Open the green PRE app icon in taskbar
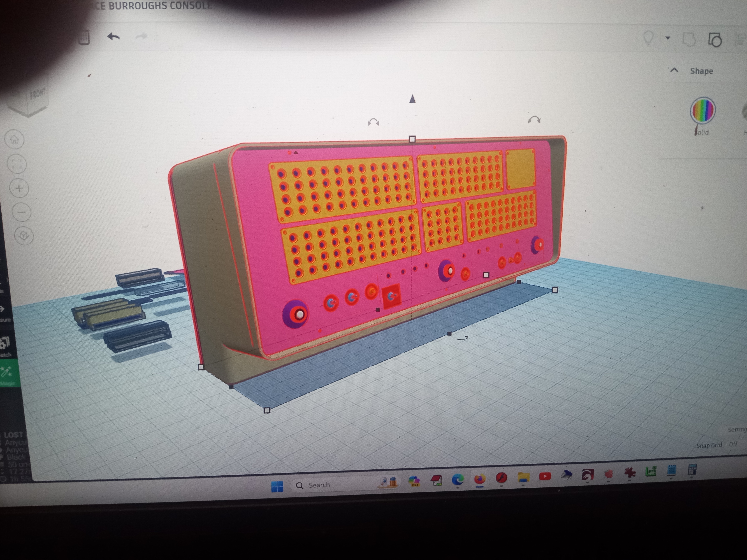The width and height of the screenshot is (747, 560). coord(651,471)
